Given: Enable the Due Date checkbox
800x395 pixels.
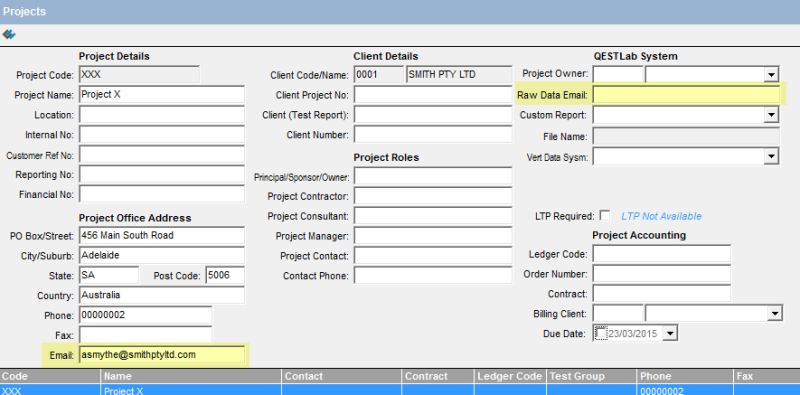Looking at the screenshot, I should point(601,334).
